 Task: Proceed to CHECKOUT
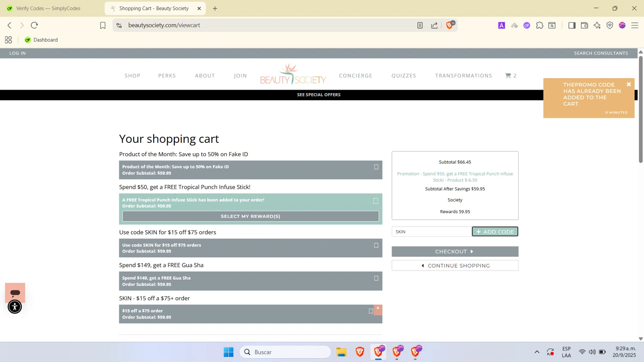455,251
